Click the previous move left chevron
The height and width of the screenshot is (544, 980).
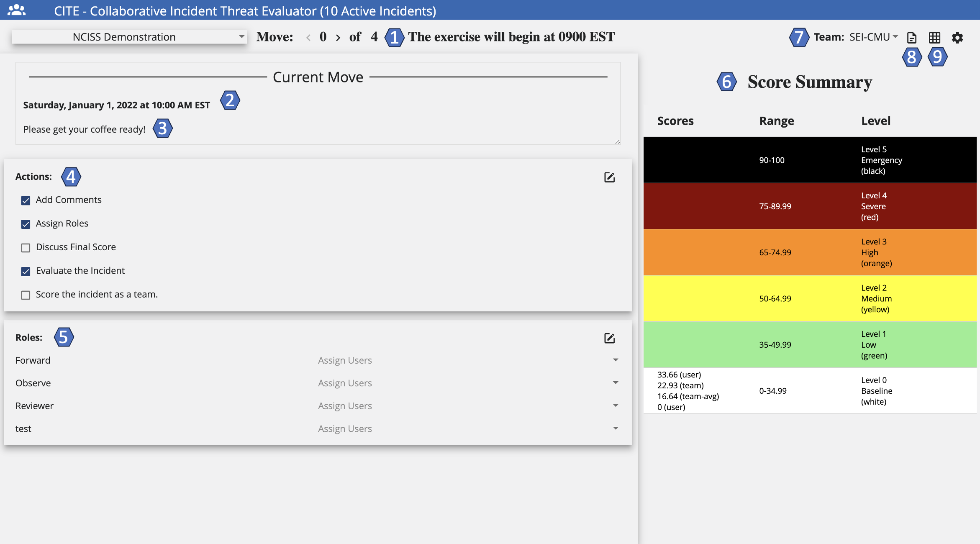click(308, 37)
